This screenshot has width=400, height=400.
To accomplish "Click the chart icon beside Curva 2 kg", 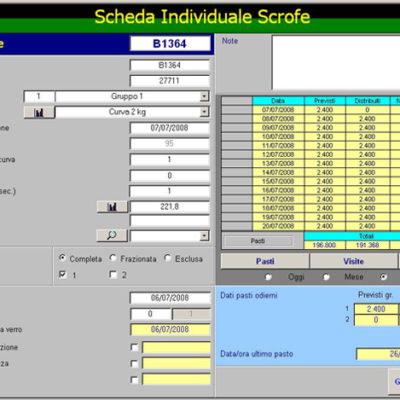I will (x=39, y=112).
